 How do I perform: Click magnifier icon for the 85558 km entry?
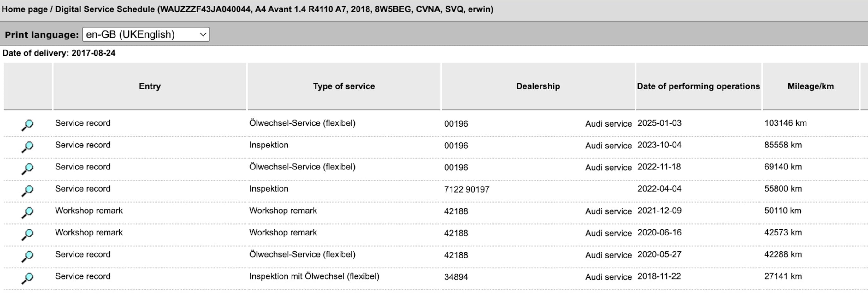[x=28, y=146]
